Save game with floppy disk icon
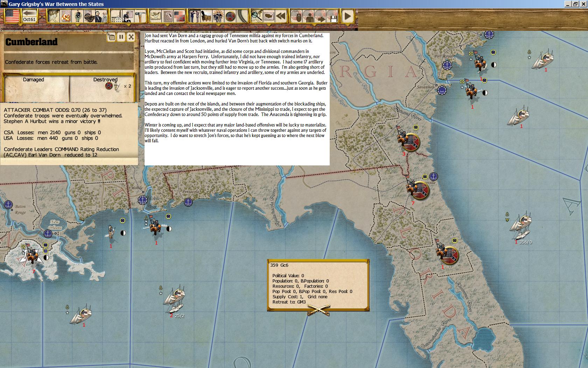The image size is (588, 368). pyautogui.click(x=332, y=16)
